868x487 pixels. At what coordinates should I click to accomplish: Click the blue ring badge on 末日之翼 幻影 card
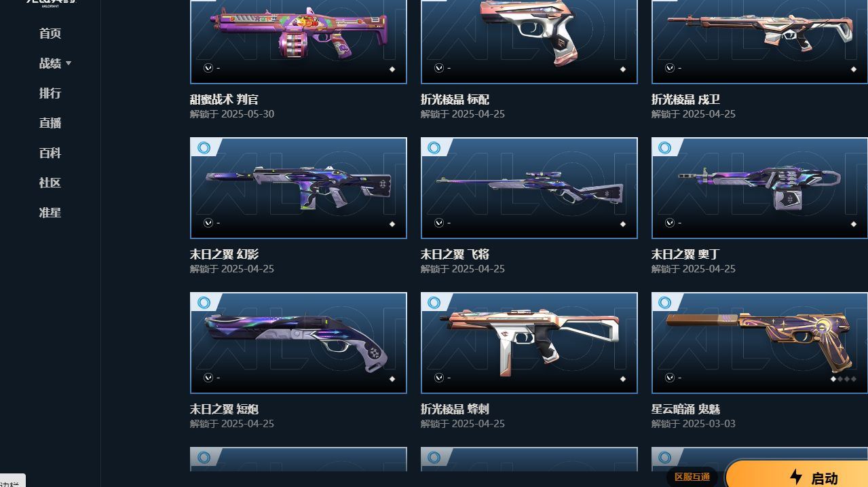[204, 147]
